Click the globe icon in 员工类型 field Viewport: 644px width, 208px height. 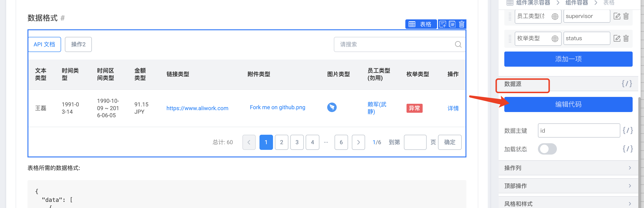coord(555,17)
